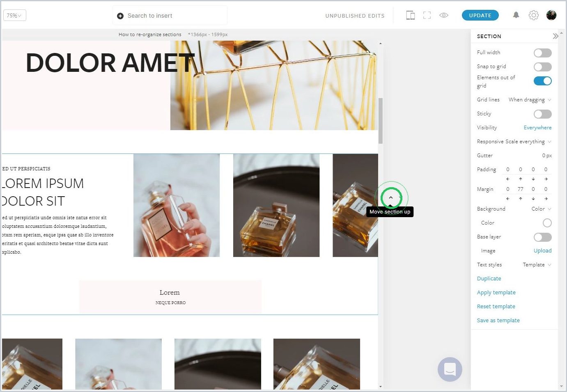Click the Save as template link
The width and height of the screenshot is (567, 392).
click(498, 320)
